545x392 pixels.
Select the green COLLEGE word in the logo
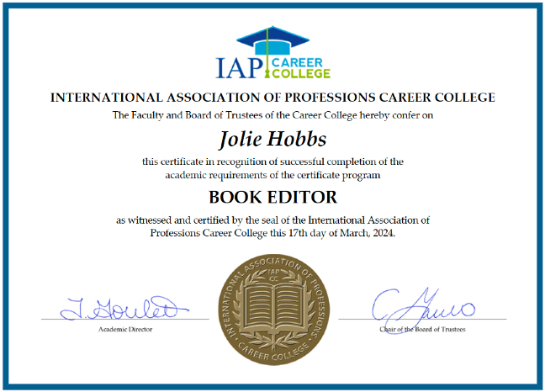(301, 73)
